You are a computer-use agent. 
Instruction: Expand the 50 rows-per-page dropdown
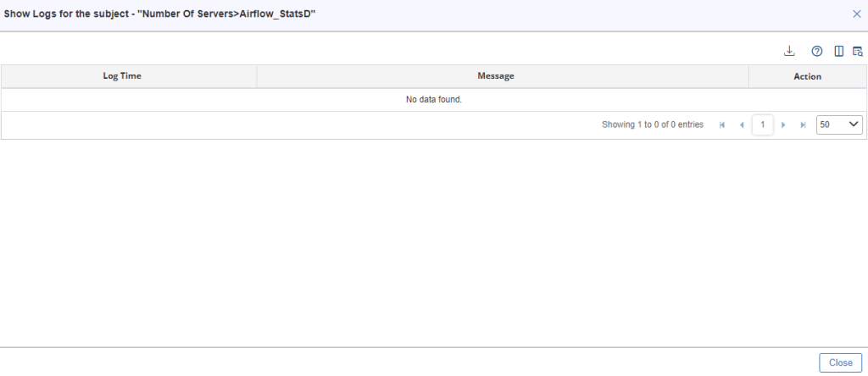[839, 125]
